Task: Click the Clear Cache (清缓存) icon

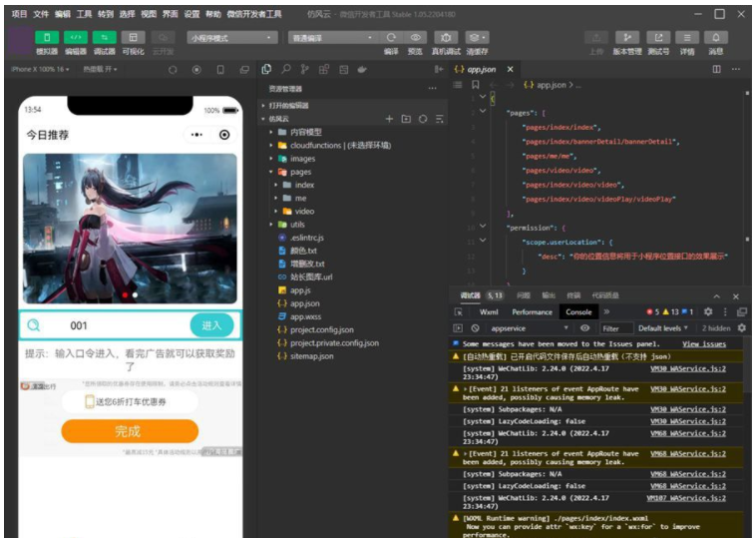Action: pyautogui.click(x=477, y=38)
